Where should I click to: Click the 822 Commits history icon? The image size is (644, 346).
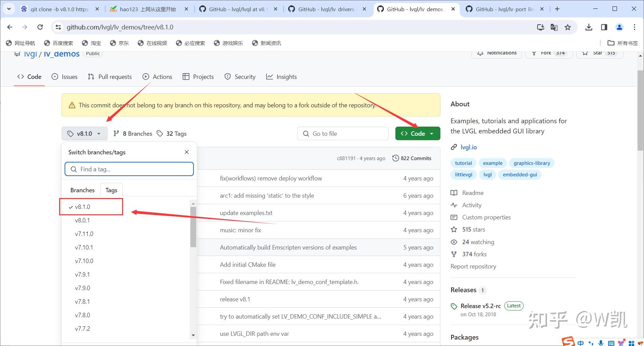click(395, 158)
